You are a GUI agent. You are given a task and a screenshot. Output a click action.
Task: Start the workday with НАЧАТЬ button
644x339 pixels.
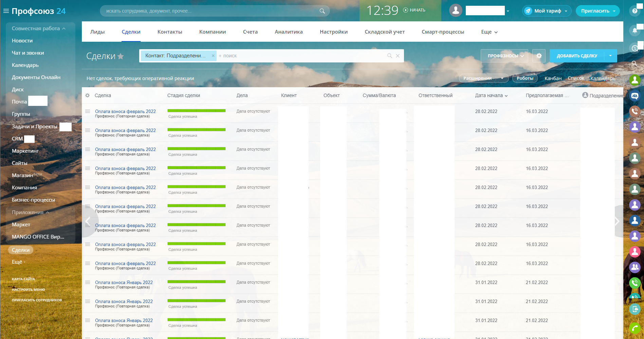(x=414, y=10)
